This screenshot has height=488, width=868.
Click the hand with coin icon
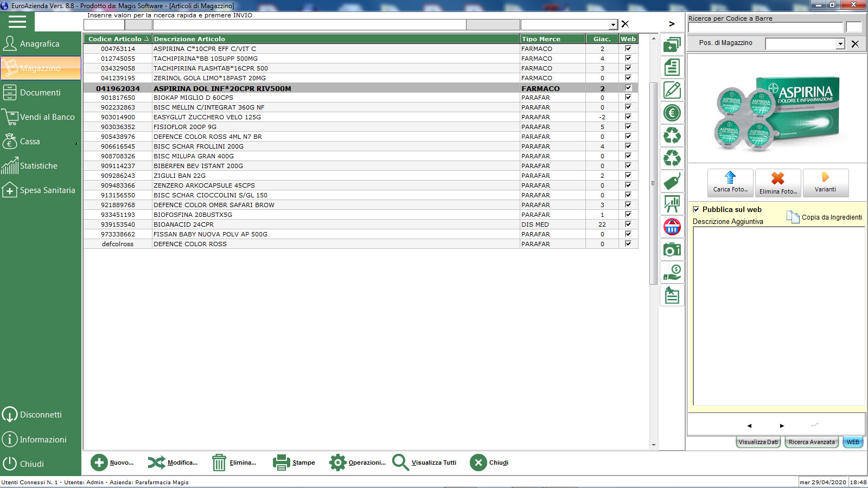672,272
